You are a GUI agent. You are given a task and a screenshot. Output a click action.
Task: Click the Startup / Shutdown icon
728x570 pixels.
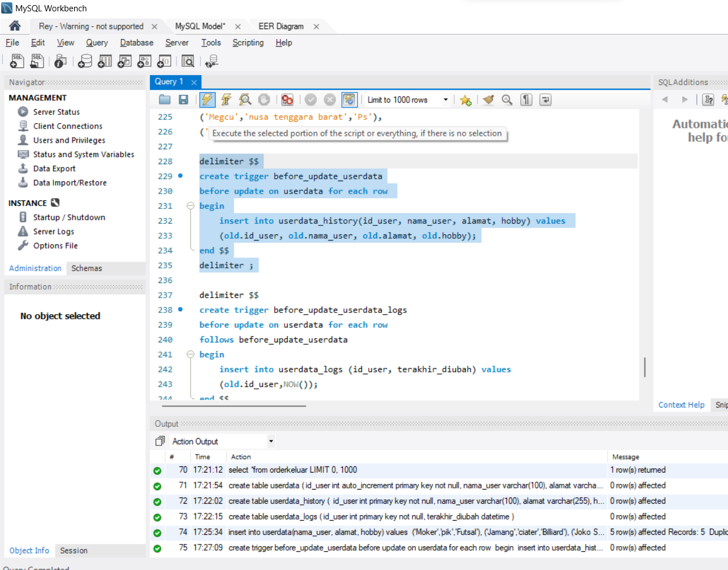click(23, 217)
